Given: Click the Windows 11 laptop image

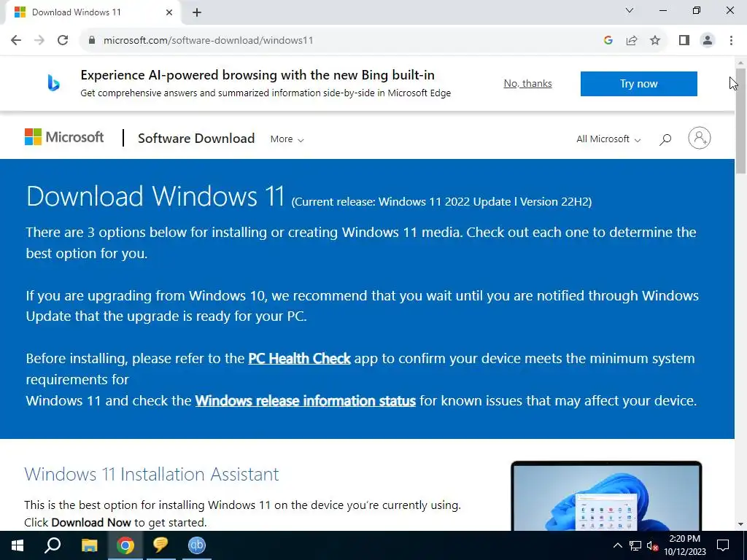Looking at the screenshot, I should point(606,496).
